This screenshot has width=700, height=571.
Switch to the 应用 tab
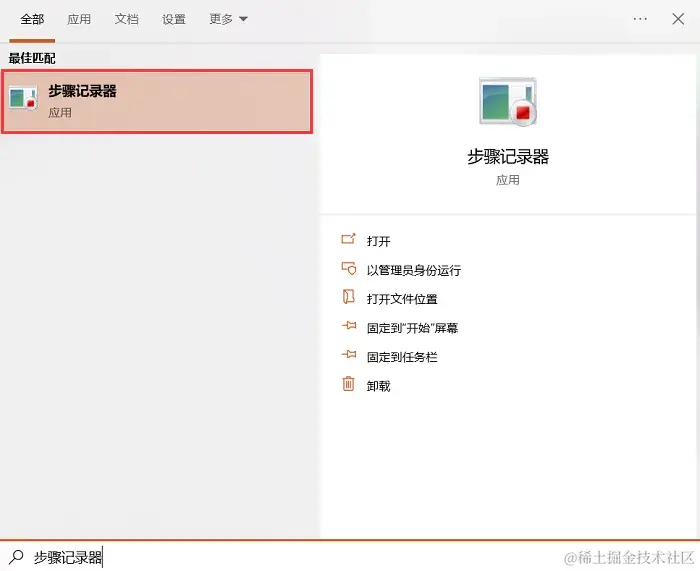[x=79, y=19]
